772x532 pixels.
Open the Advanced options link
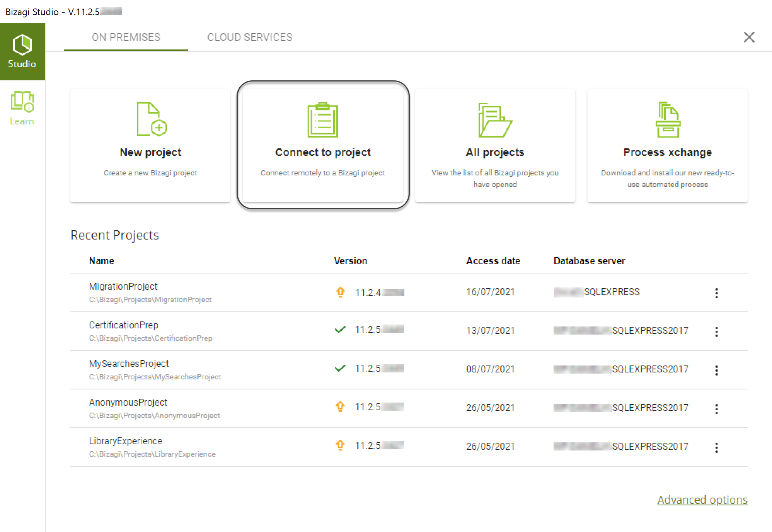(702, 500)
